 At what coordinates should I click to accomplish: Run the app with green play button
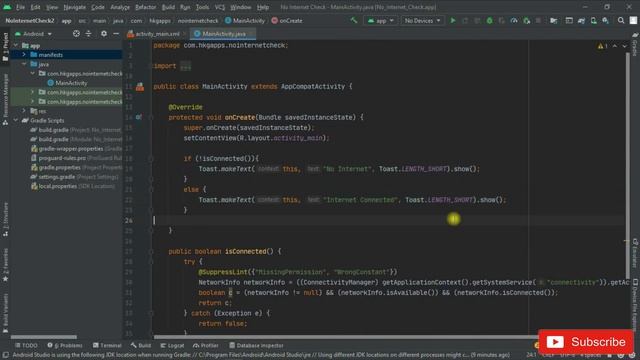453,20
